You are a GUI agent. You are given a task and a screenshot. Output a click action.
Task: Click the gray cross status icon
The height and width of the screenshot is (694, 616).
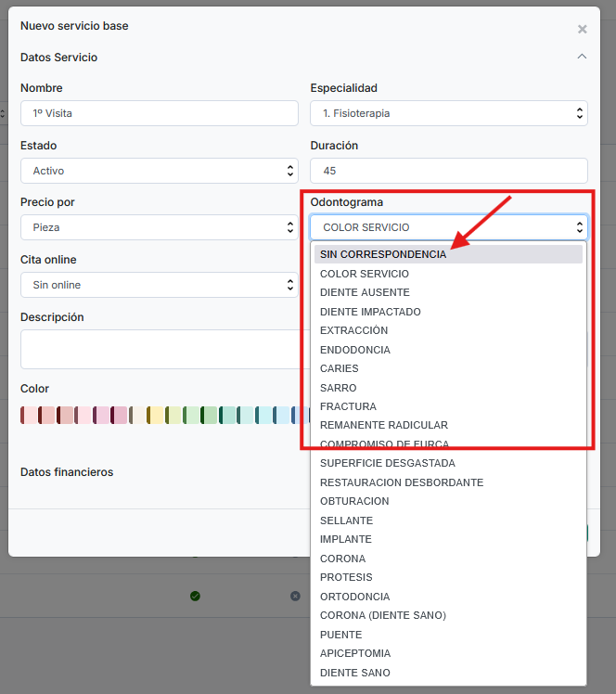[x=295, y=596]
